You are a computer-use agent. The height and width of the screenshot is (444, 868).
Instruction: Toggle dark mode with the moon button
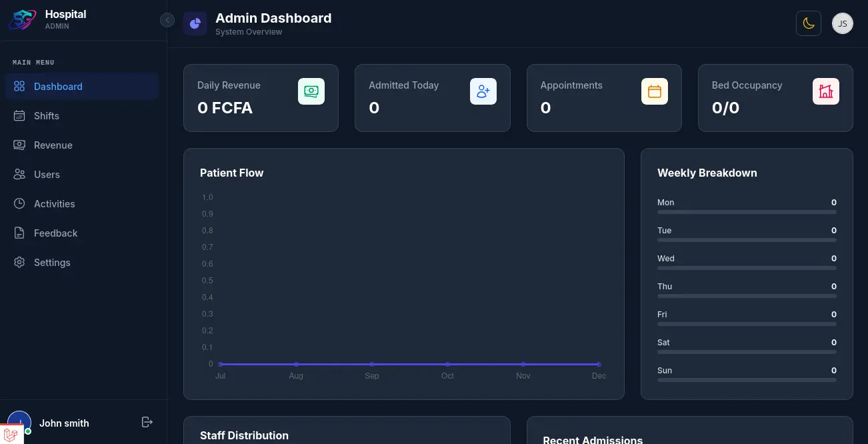point(809,23)
